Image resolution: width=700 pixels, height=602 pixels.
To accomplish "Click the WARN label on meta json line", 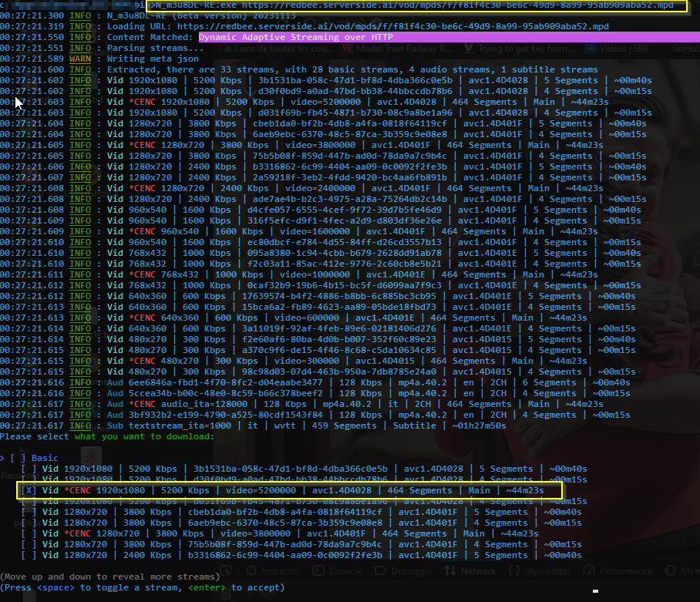I will pyautogui.click(x=80, y=59).
